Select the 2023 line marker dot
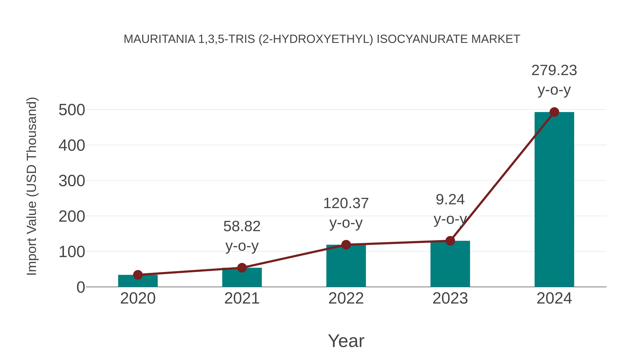Screen dimensions: 644x362 click(450, 241)
